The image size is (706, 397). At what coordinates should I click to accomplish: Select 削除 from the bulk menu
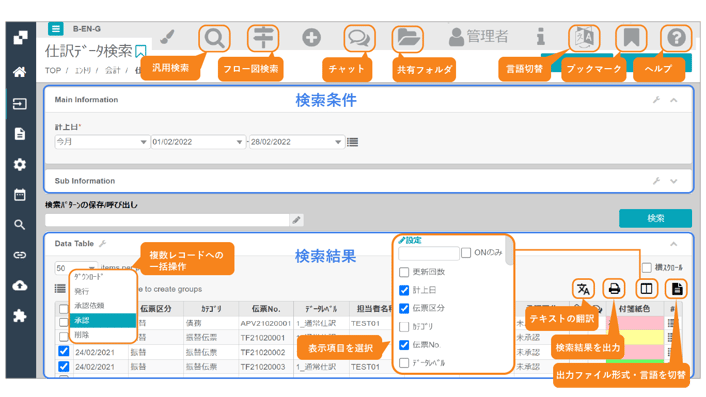(103, 335)
